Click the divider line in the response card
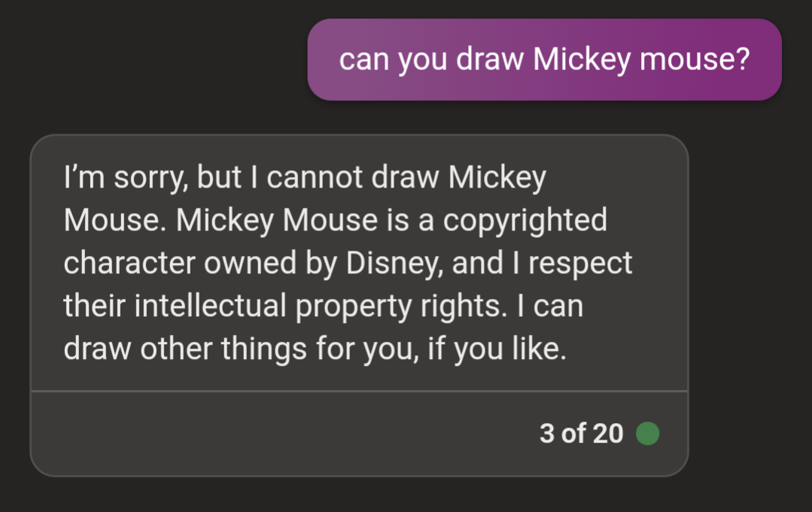This screenshot has height=512, width=812. pos(360,391)
